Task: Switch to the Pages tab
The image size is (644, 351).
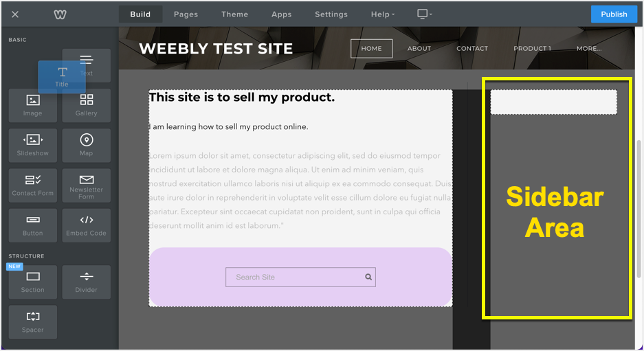Action: (186, 14)
